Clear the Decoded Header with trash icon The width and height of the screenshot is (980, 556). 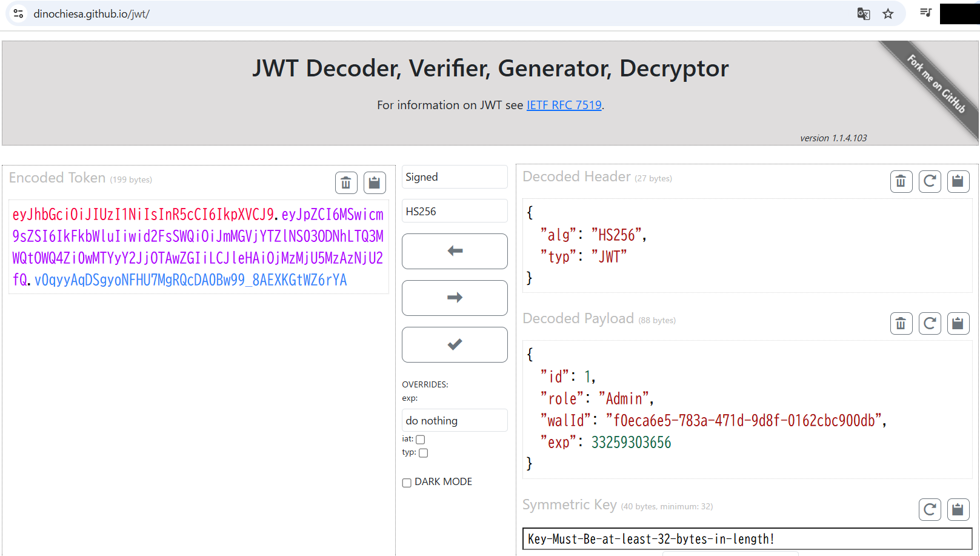[901, 181]
